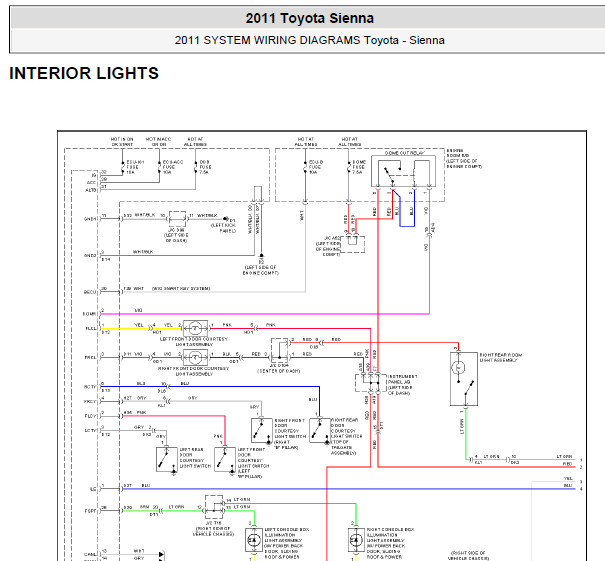Click the "LCTY" terminal label
This screenshot has height=561, width=605.
tap(90, 431)
